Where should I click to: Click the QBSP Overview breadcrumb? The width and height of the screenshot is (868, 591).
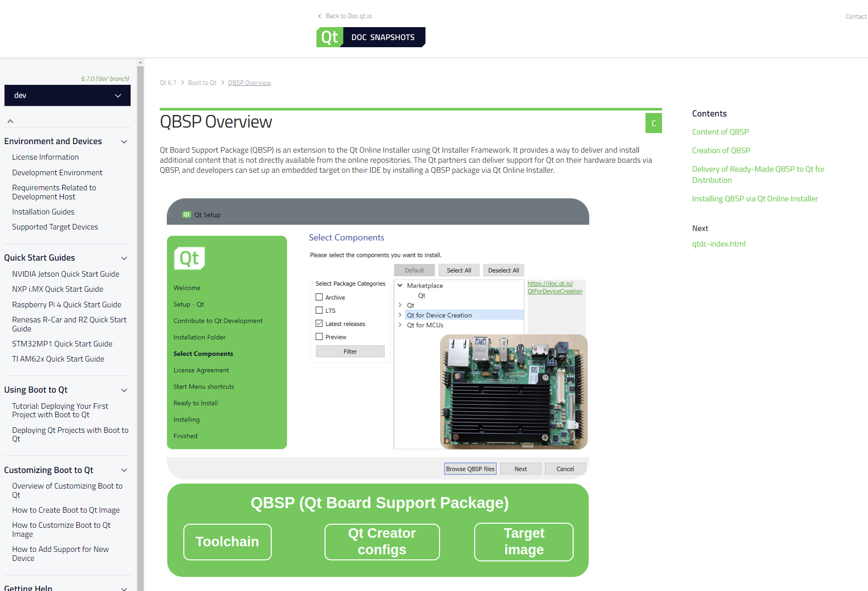tap(249, 83)
